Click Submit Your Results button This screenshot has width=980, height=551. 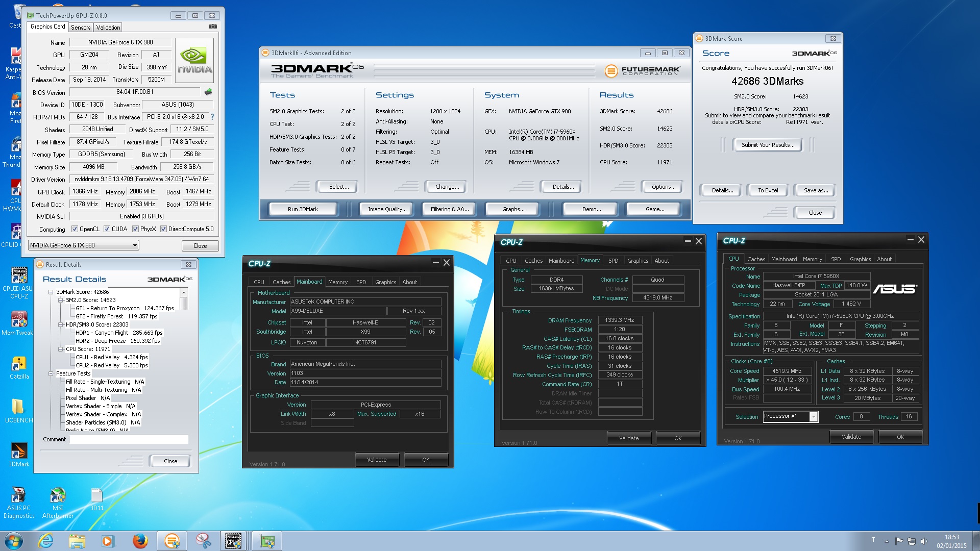click(768, 145)
